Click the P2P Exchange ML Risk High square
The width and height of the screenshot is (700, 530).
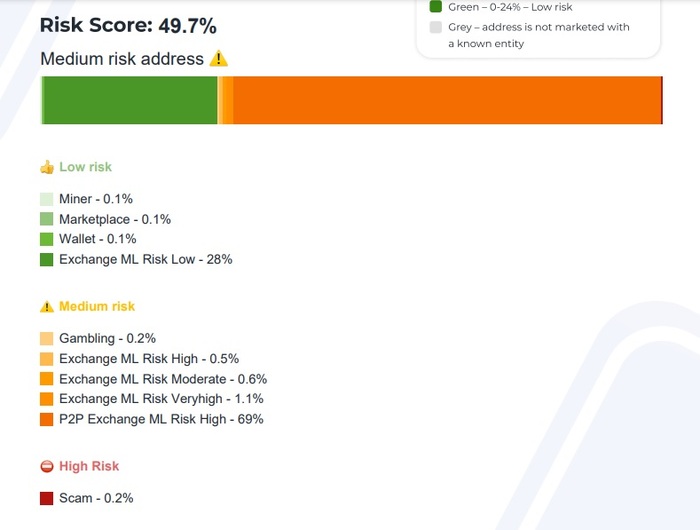point(46,419)
